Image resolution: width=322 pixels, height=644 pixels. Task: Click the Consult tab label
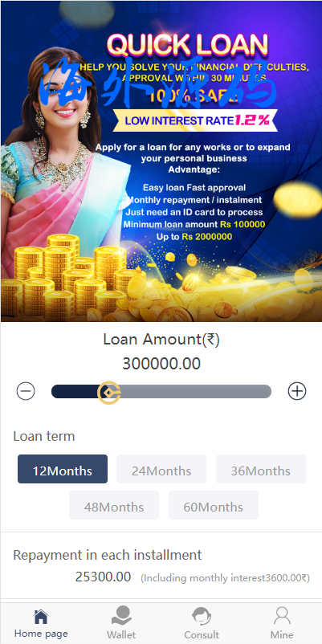point(202,634)
